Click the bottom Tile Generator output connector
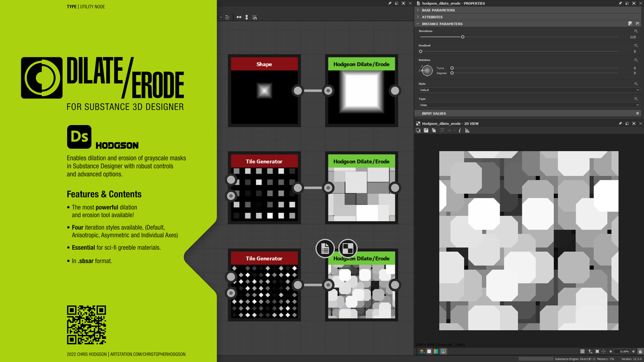 297,285
